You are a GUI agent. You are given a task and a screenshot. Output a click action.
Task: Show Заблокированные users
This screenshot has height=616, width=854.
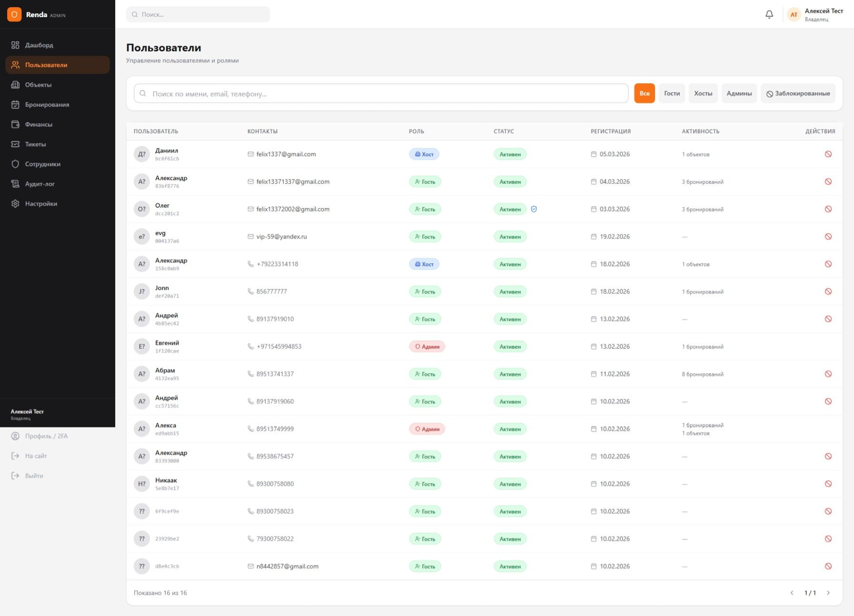798,93
